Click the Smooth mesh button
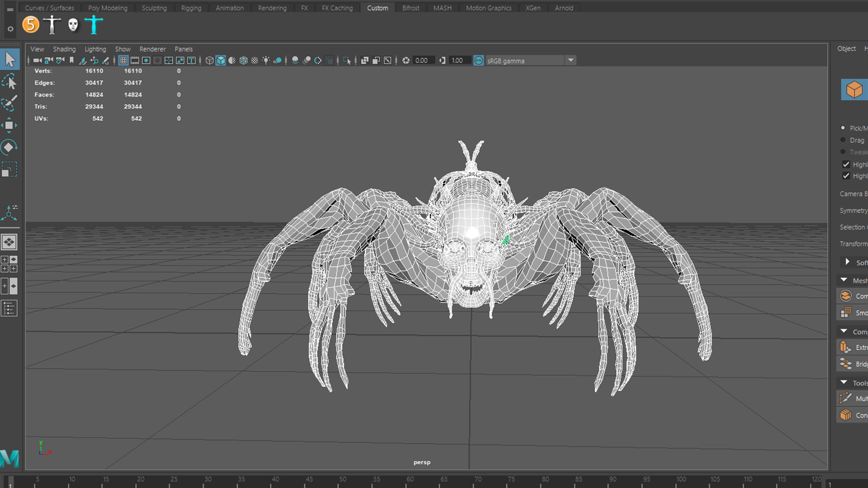The width and height of the screenshot is (868, 488). pos(853,313)
